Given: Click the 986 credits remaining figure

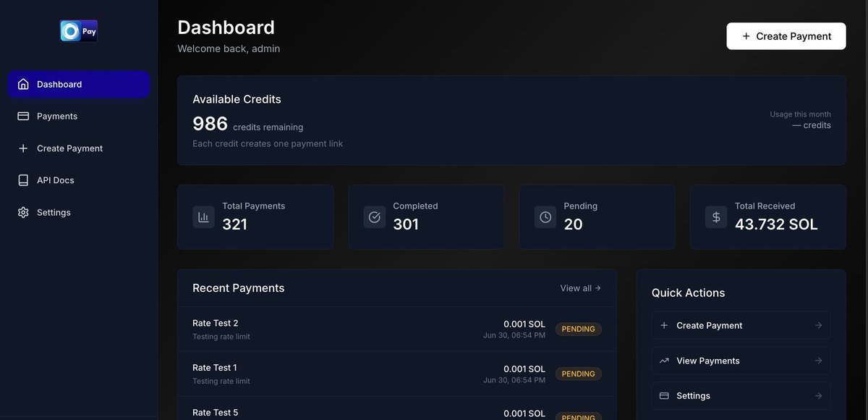Looking at the screenshot, I should (210, 124).
